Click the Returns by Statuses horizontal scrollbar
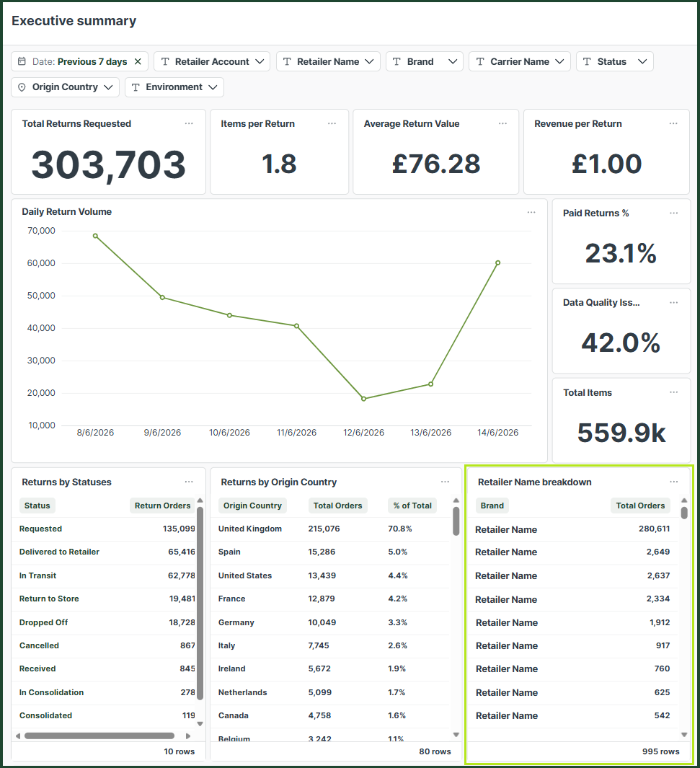700x768 pixels. [x=99, y=736]
